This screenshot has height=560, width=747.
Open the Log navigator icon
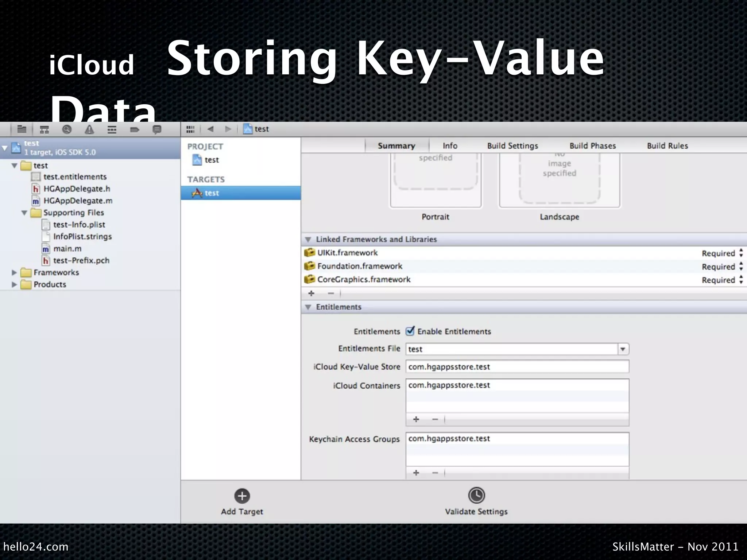point(157,129)
